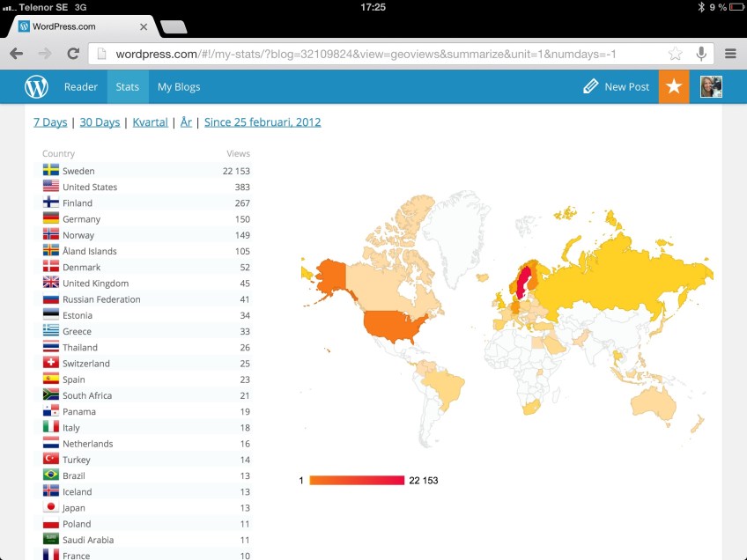Click the browser back arrow
Screen dimensions: 747x560
click(16, 54)
